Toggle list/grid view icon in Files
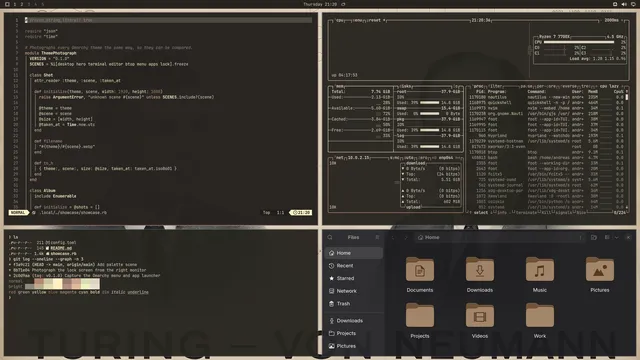 tap(607, 238)
